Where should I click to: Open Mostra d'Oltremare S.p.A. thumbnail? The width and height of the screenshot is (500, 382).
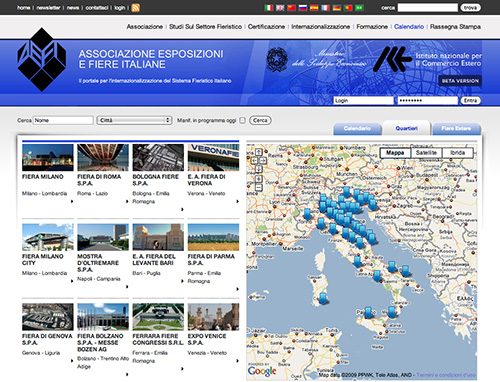[103, 237]
